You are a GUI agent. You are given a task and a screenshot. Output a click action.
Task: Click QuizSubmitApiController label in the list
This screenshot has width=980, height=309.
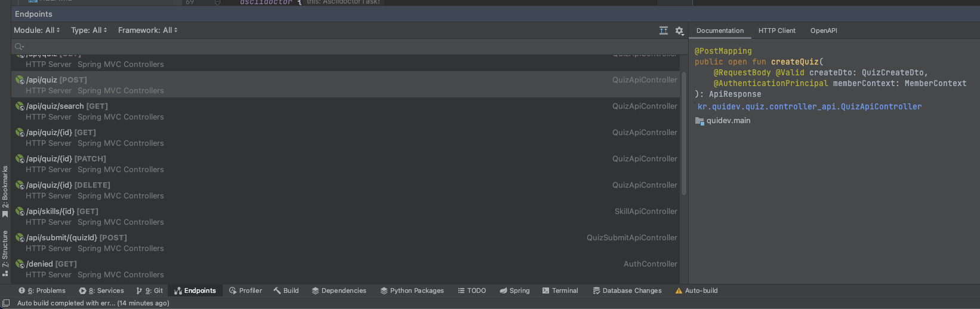[x=632, y=238]
